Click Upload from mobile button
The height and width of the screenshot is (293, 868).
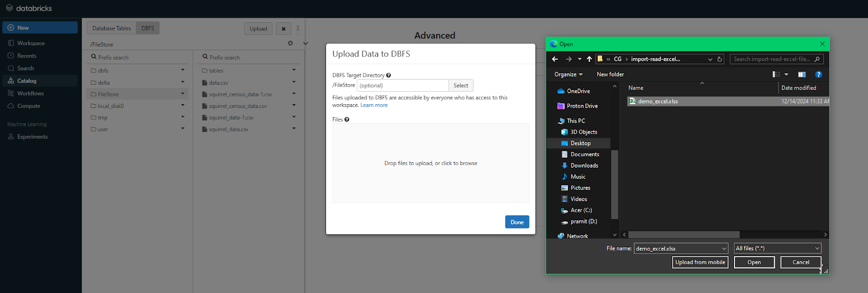(x=700, y=262)
